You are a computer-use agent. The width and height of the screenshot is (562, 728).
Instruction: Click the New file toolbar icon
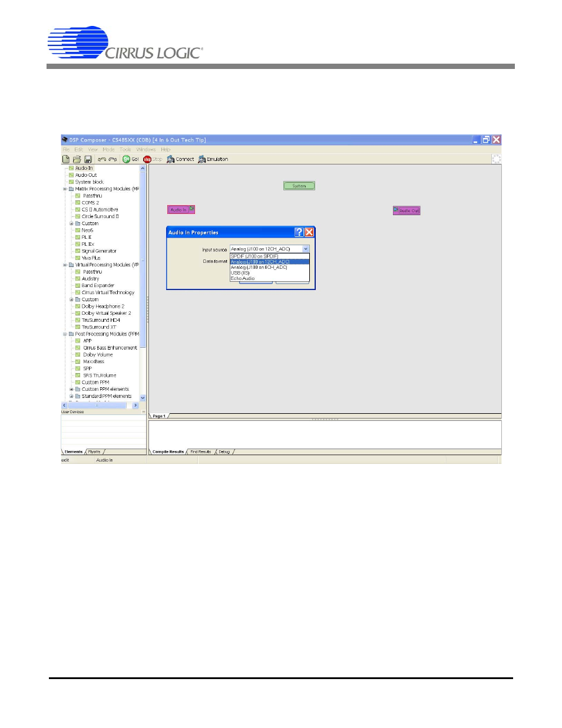66,159
